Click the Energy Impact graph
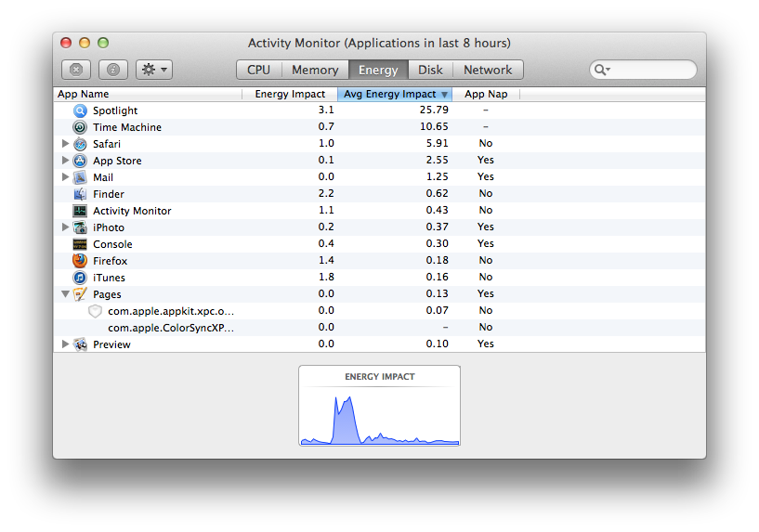Image resolution: width=759 pixels, height=532 pixels. pos(379,406)
